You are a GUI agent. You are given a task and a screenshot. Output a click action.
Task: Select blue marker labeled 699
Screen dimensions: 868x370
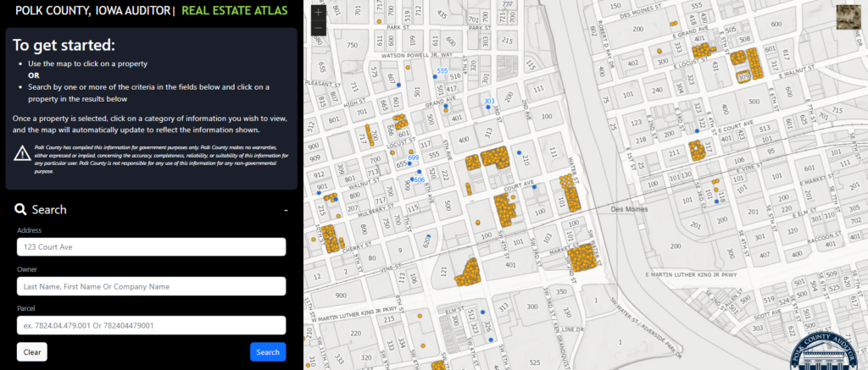[409, 163]
